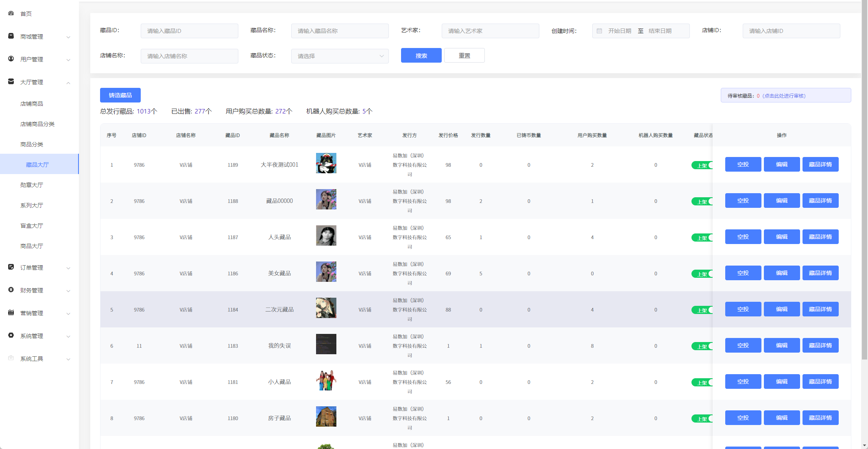Click the 搜索 button
Screen dimensions: 868x449
tap(421, 55)
